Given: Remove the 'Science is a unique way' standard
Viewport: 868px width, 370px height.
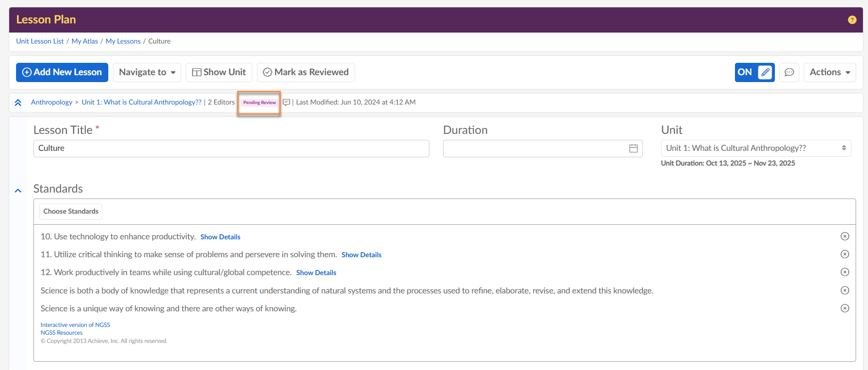Looking at the screenshot, I should click(x=845, y=308).
